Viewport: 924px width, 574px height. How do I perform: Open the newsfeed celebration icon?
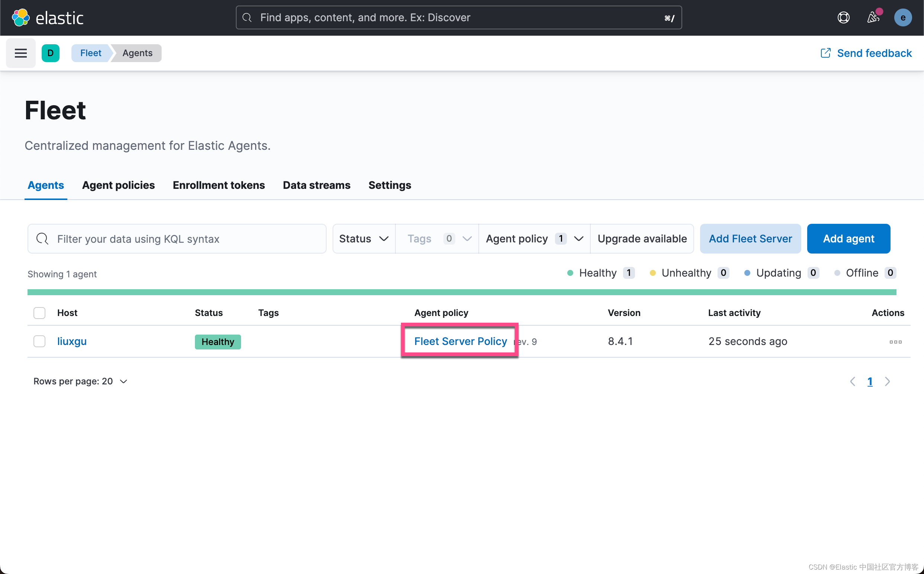coord(873,17)
